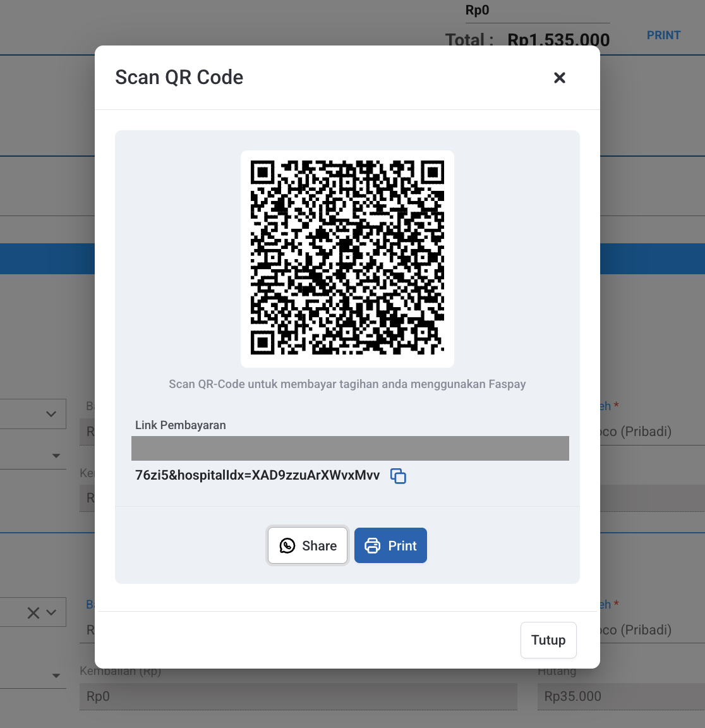This screenshot has height=728, width=705.
Task: Click the gray bar under Link Pembayaran
Action: tap(350, 448)
